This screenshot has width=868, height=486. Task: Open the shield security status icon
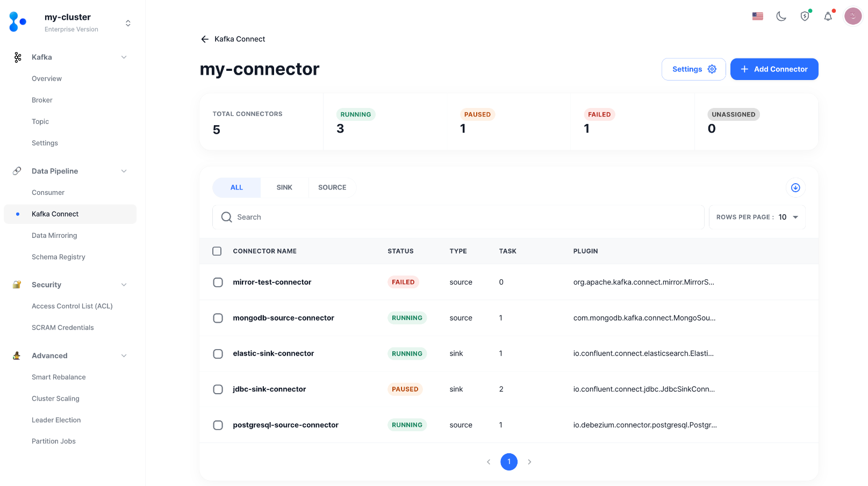pos(805,16)
